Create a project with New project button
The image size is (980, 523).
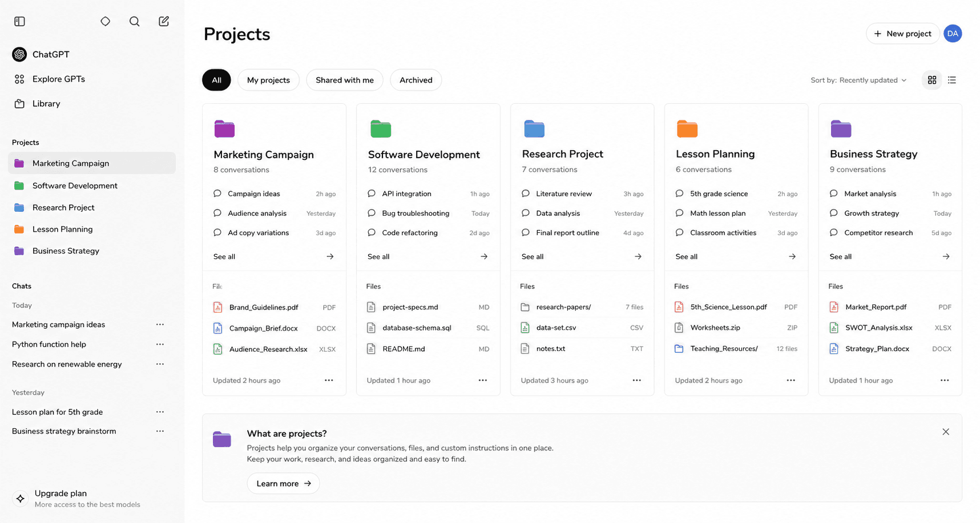pyautogui.click(x=903, y=34)
